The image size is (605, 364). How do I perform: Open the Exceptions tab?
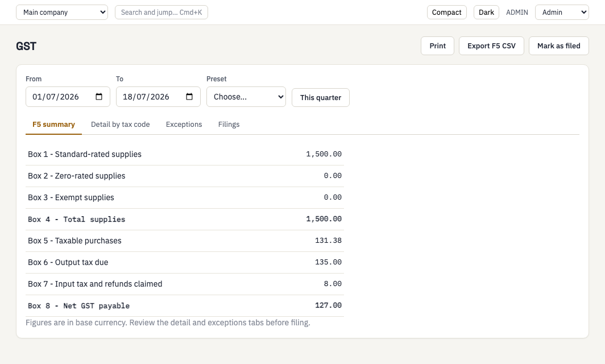click(x=184, y=125)
